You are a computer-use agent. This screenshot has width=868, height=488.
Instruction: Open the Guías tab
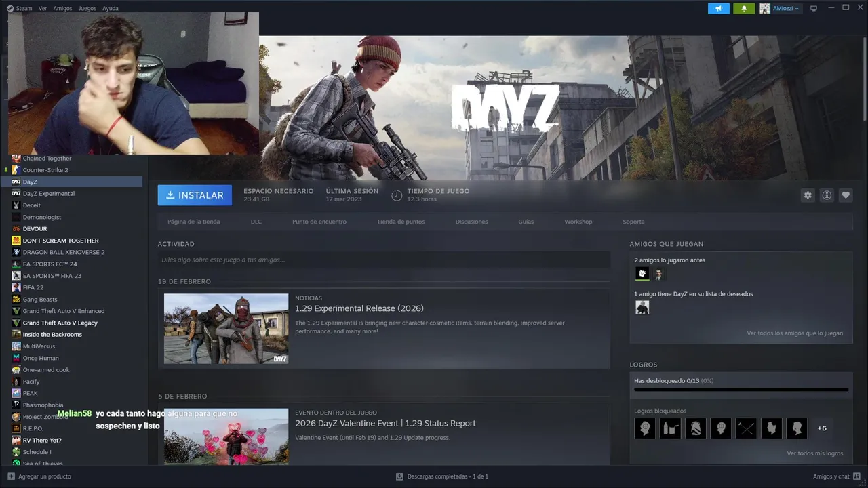point(526,222)
